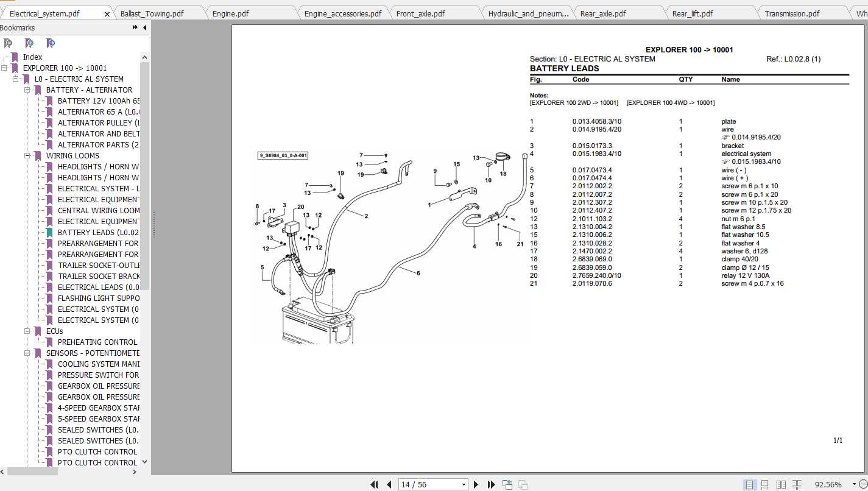Open the ALTERNATOR PULLEY bookmark
This screenshot has width=868, height=491.
pos(99,123)
